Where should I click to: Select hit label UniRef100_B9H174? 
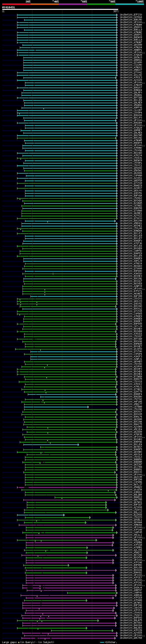tap(131, 417)
